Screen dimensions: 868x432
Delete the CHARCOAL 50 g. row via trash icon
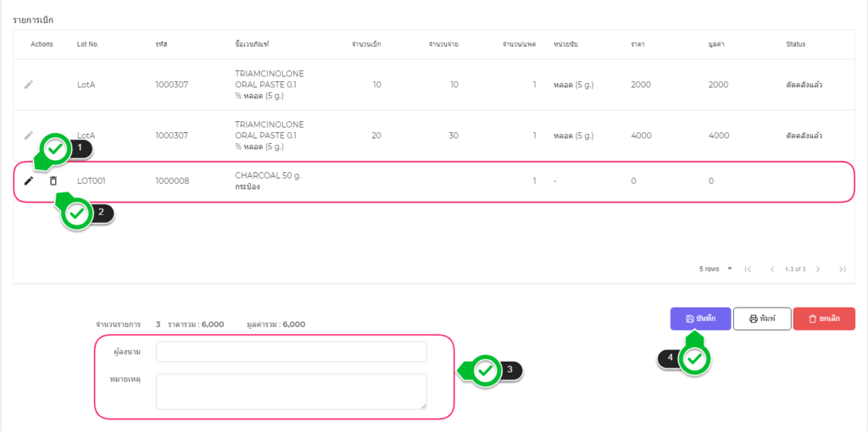pyautogui.click(x=53, y=180)
